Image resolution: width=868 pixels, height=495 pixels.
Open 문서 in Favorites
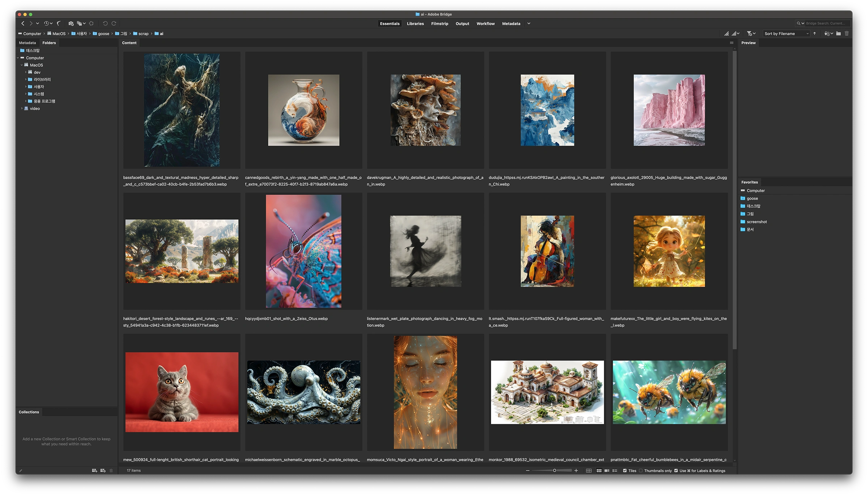[747, 229]
